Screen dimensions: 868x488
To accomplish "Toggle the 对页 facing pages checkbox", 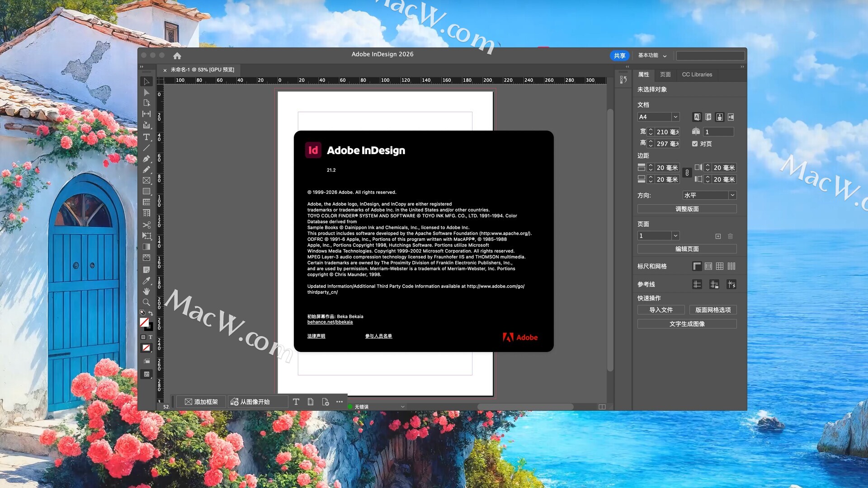I will click(695, 144).
